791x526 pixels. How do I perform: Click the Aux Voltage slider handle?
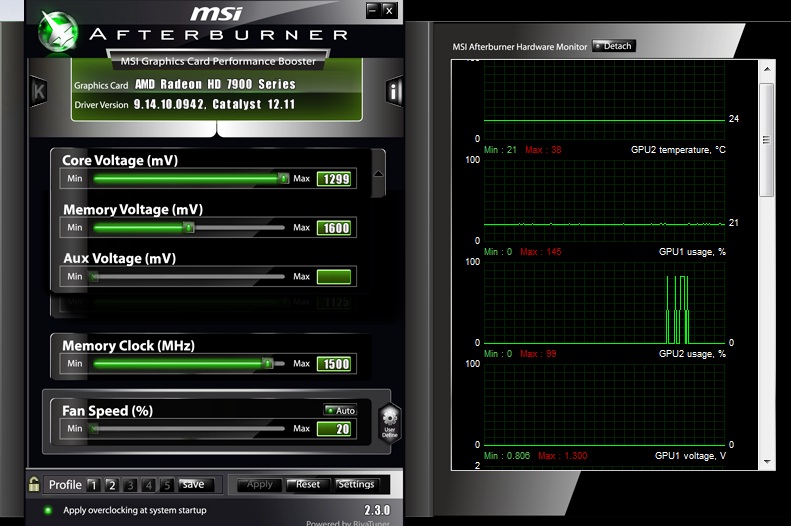(93, 276)
